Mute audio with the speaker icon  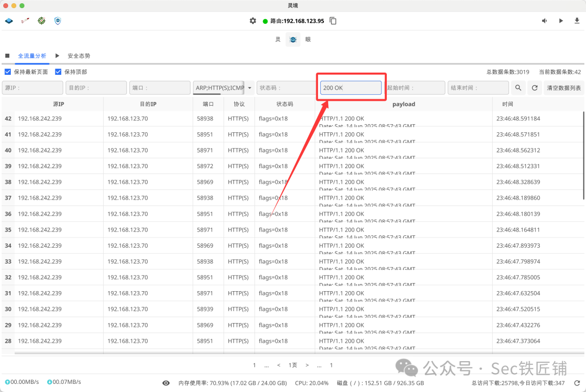point(544,21)
